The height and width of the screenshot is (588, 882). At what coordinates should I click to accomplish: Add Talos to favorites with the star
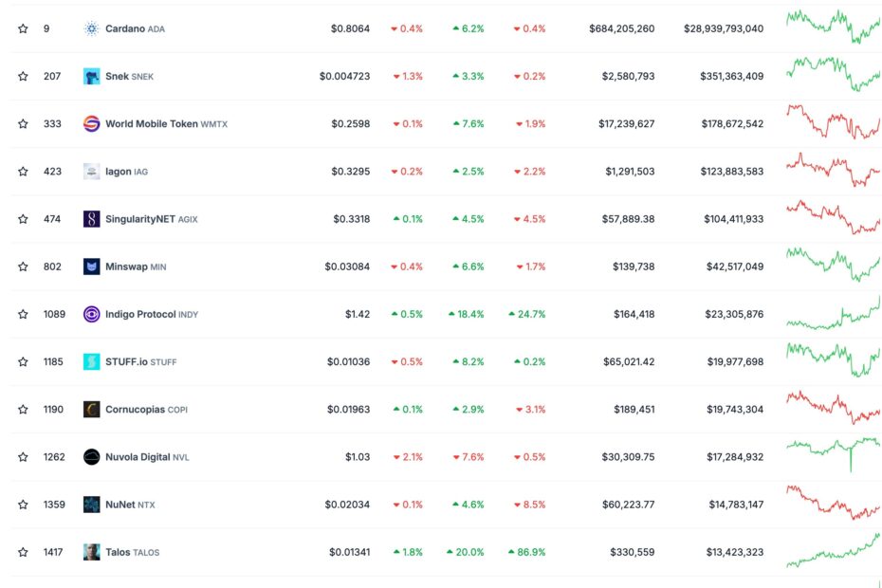[23, 552]
